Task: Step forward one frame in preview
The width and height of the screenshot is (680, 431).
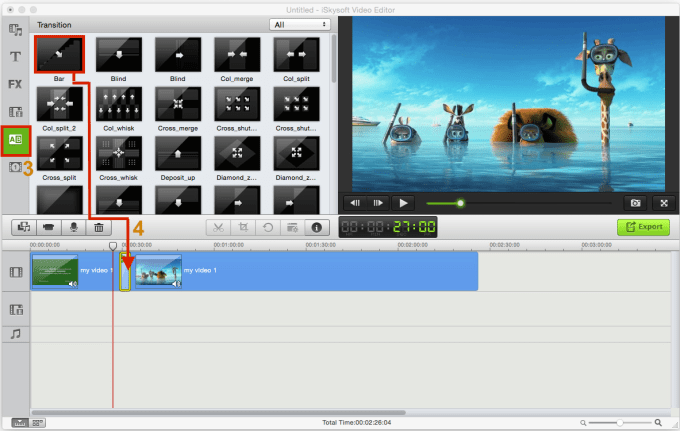Action: point(378,203)
